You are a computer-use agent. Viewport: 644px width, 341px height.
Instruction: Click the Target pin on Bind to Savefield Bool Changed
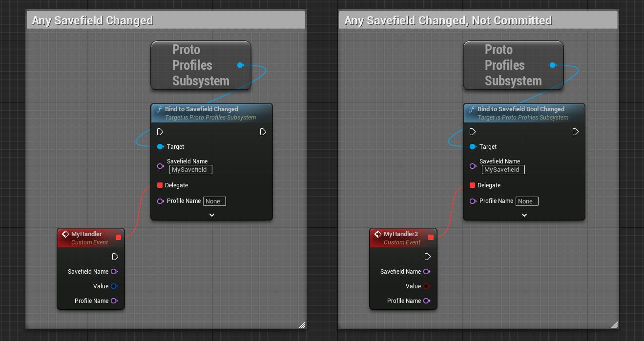(x=473, y=147)
